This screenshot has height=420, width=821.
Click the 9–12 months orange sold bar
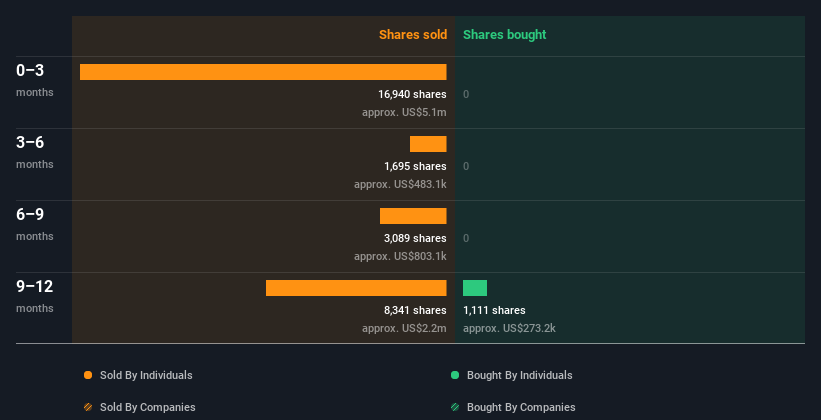point(356,288)
